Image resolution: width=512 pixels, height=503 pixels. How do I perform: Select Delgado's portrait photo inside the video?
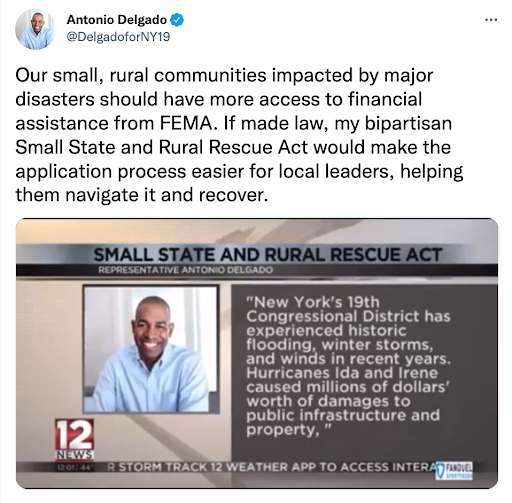click(x=151, y=349)
